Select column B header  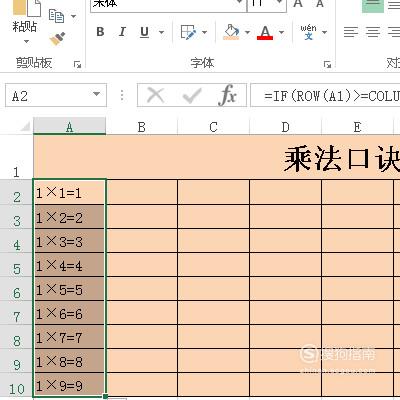tap(142, 127)
